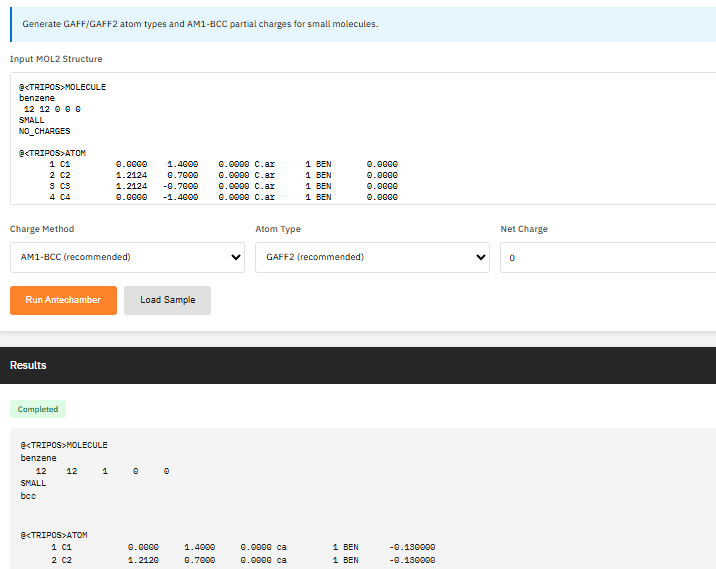Image resolution: width=716 pixels, height=569 pixels.
Task: Click the Atom Type label
Action: (278, 229)
